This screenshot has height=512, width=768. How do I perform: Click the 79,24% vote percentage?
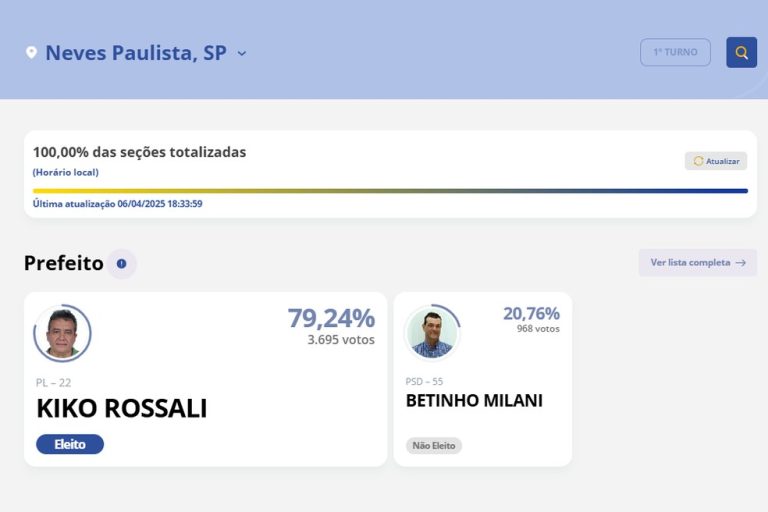[331, 318]
